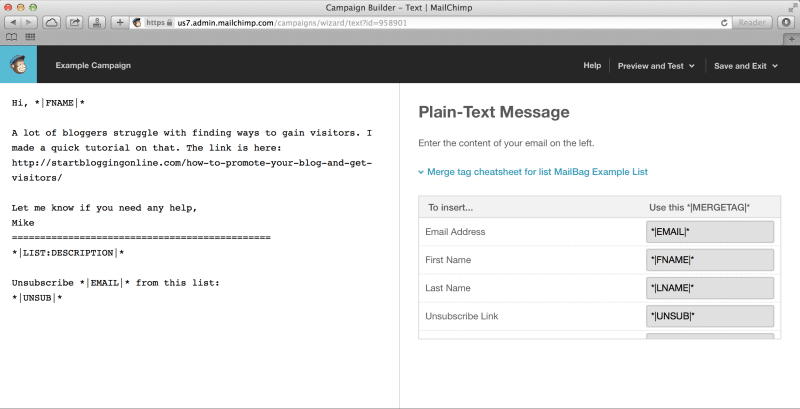Open the Preview and Test dropdown
This screenshot has height=409, width=800.
(x=656, y=66)
